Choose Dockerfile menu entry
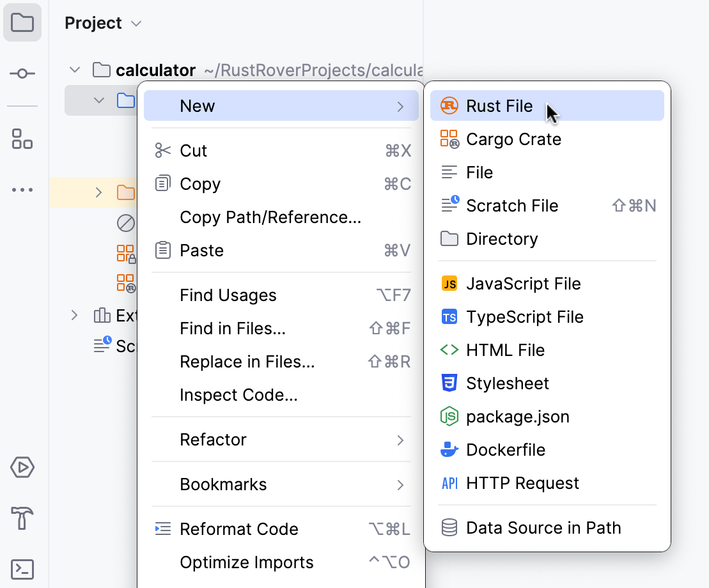709x588 pixels. click(x=547, y=450)
